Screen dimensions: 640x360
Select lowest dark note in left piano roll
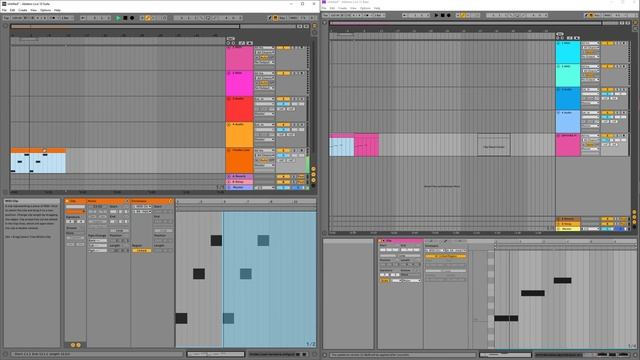[182, 318]
